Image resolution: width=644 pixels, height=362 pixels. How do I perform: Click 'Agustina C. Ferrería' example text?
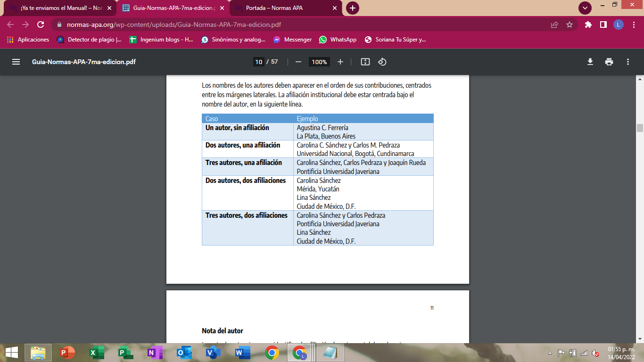[x=322, y=128]
